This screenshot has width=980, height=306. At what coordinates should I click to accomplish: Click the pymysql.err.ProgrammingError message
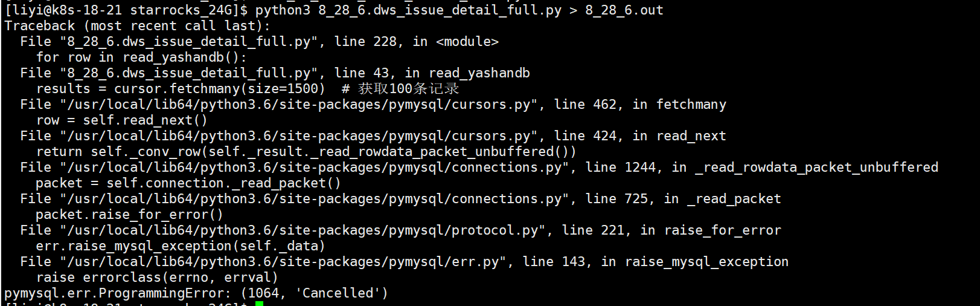196,293
